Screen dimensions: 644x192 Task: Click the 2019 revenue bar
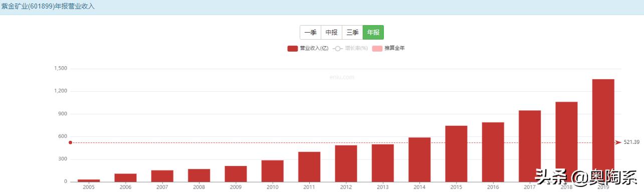[x=603, y=130]
